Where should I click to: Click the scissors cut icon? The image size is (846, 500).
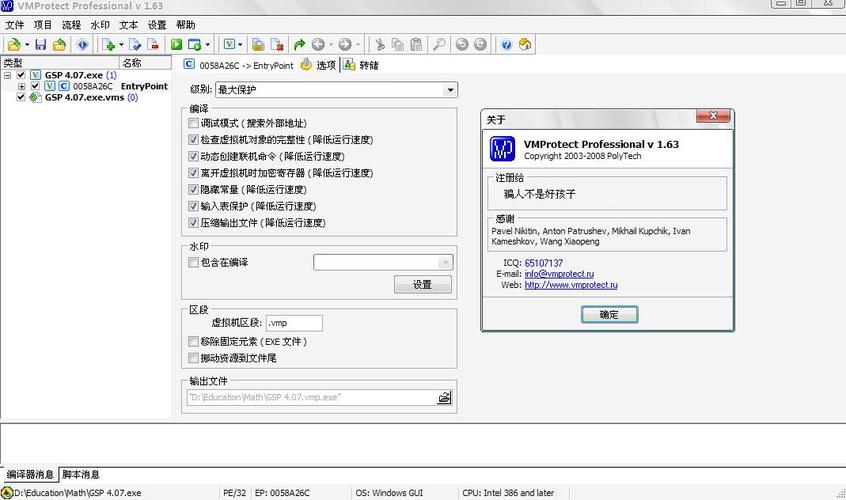click(x=380, y=45)
